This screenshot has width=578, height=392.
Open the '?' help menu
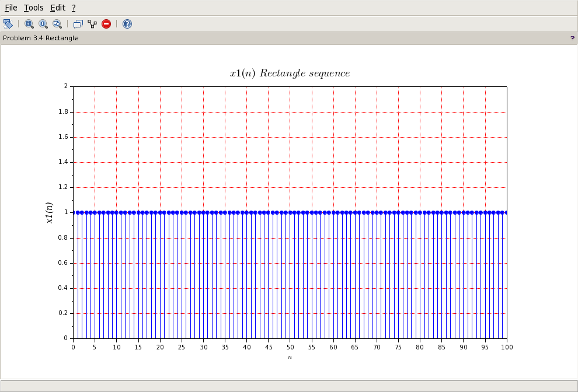click(74, 8)
